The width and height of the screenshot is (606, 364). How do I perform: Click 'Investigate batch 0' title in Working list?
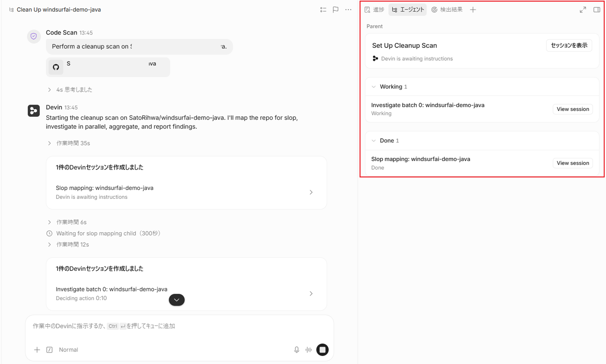[428, 105]
